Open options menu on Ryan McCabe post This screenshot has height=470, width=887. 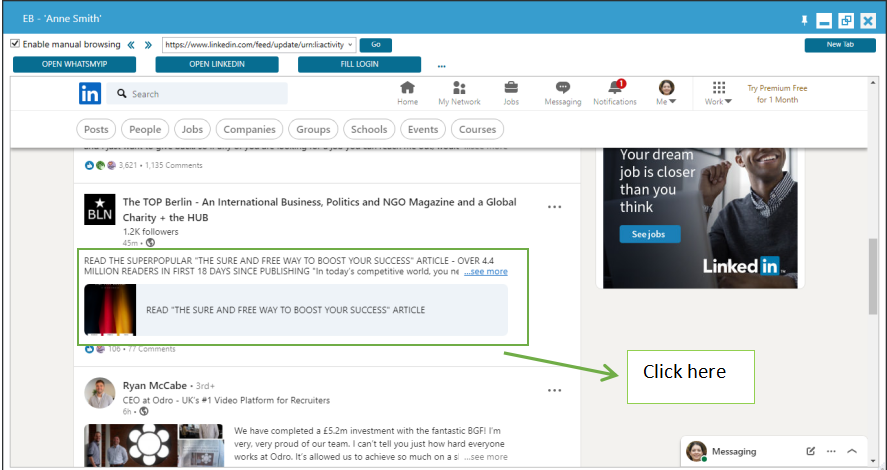pos(554,390)
